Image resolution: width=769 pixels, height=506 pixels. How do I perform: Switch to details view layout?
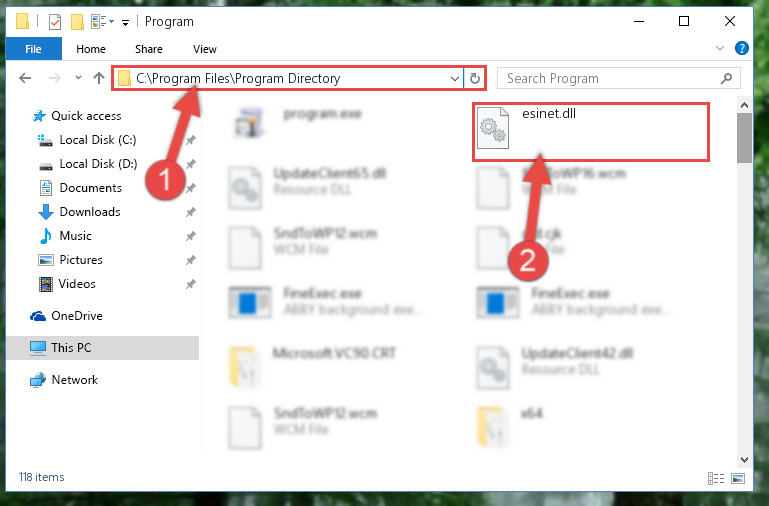pos(716,478)
